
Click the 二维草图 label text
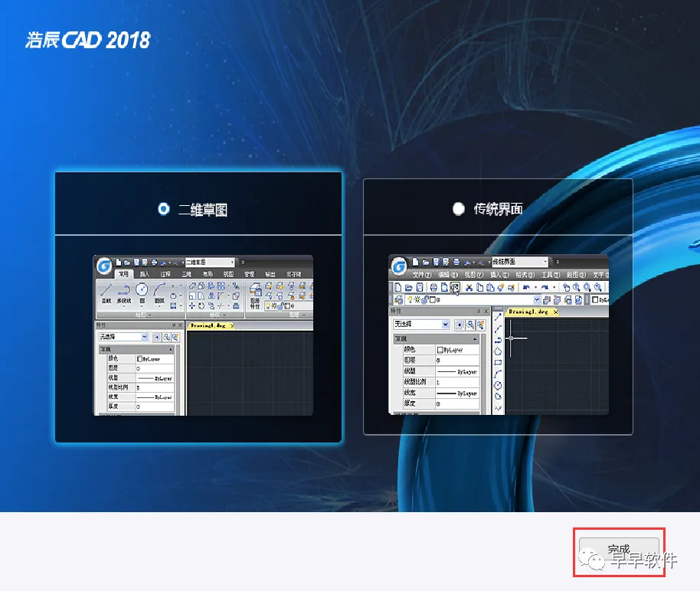(203, 209)
